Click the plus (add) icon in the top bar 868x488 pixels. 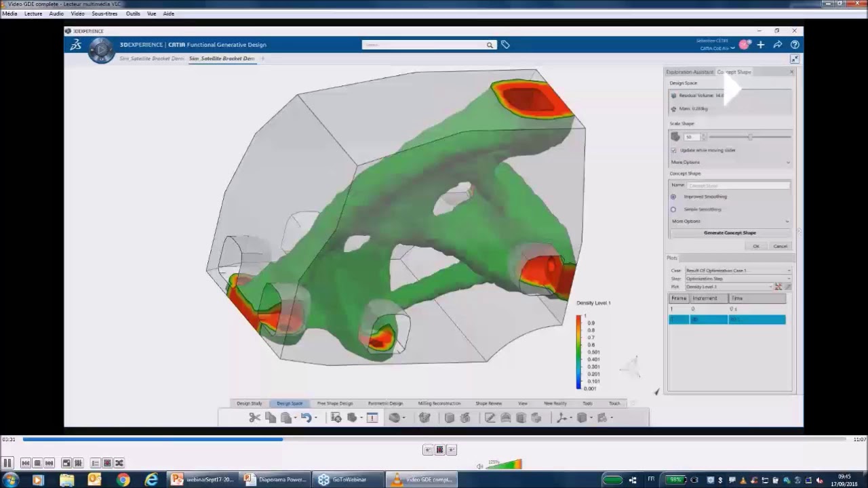click(x=761, y=45)
